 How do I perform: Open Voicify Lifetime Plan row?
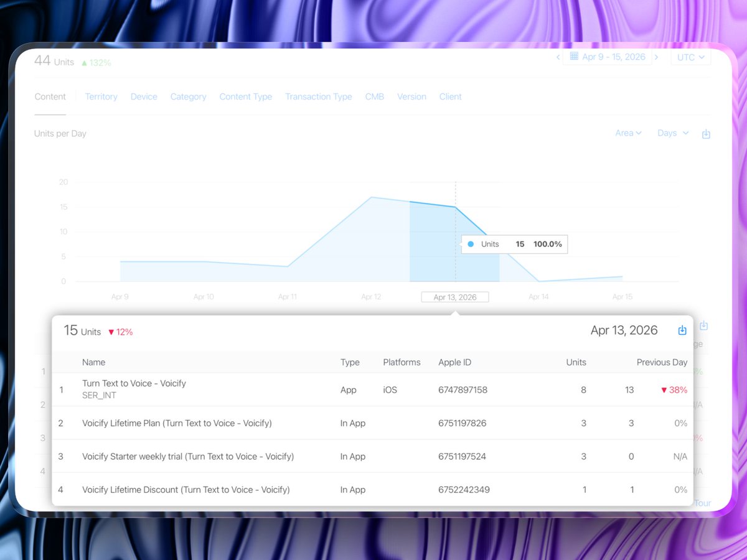[x=372, y=423]
